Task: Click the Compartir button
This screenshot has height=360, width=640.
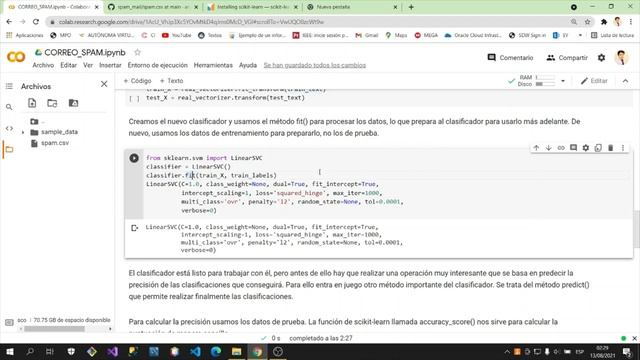Action: 567,58
